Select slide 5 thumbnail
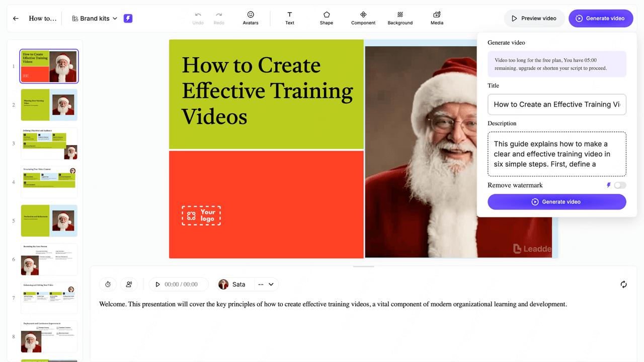 [49, 221]
